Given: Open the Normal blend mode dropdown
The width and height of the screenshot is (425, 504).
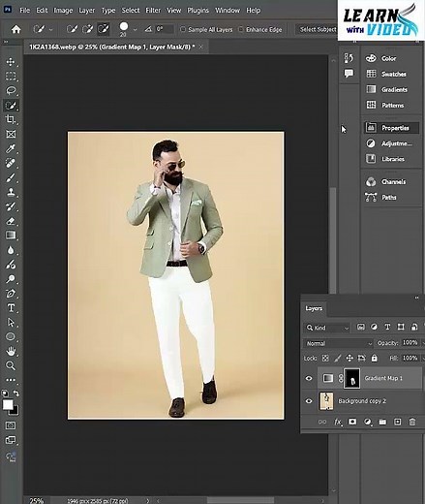Looking at the screenshot, I should click(x=338, y=343).
